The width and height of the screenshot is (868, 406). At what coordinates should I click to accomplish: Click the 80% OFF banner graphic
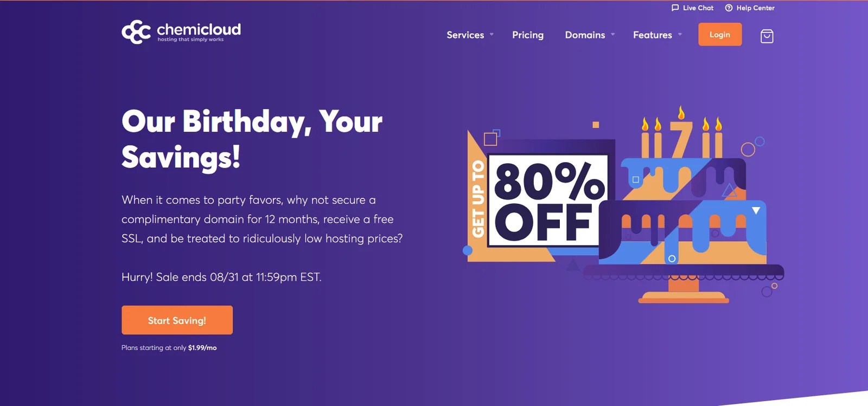[548, 201]
